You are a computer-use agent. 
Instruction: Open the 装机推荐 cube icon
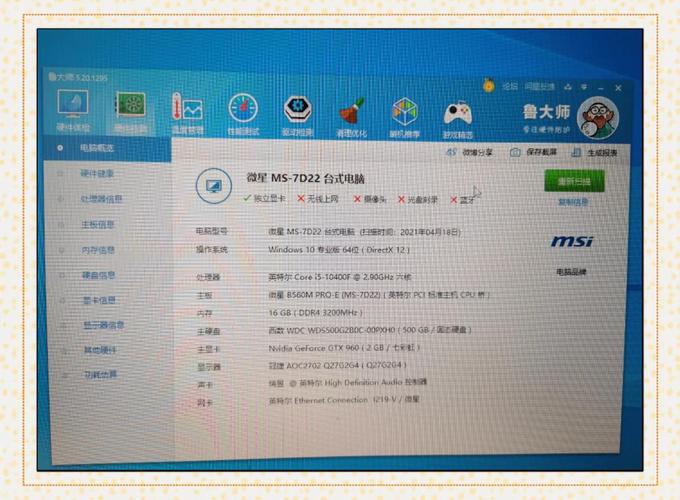405,117
